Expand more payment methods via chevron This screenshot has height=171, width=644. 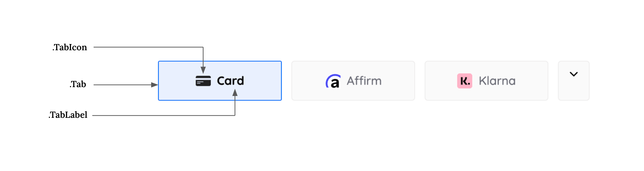(574, 74)
